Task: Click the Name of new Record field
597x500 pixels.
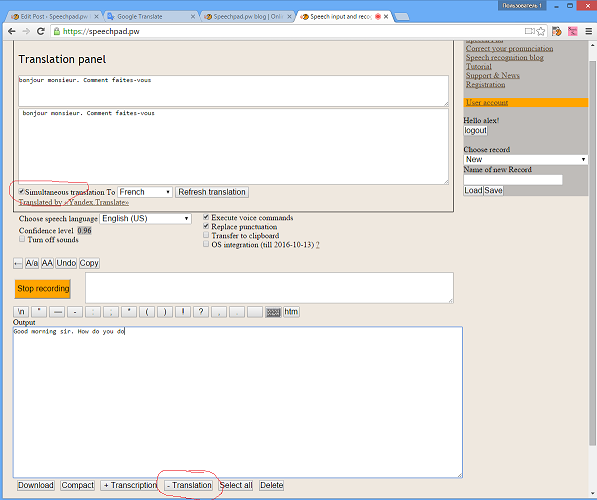Action: 513,180
